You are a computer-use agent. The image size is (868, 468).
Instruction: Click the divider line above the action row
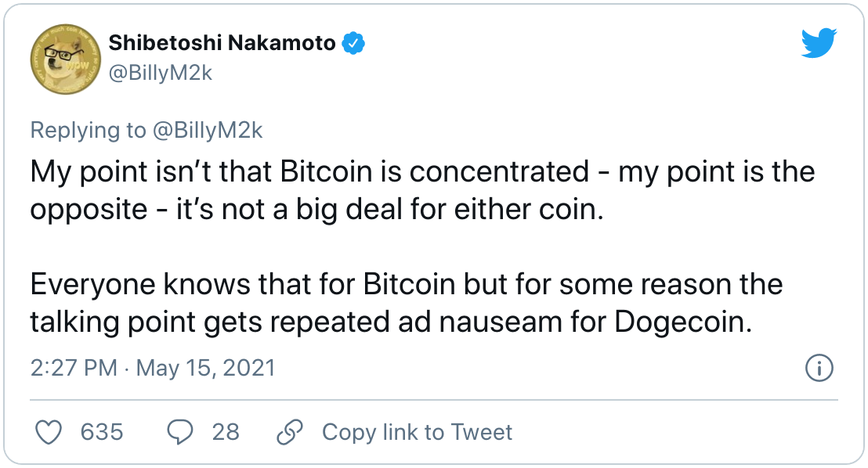(434, 399)
